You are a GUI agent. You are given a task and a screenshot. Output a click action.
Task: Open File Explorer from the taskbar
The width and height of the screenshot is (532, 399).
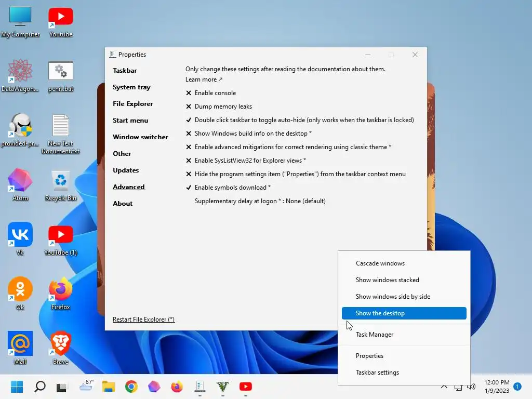(109, 387)
